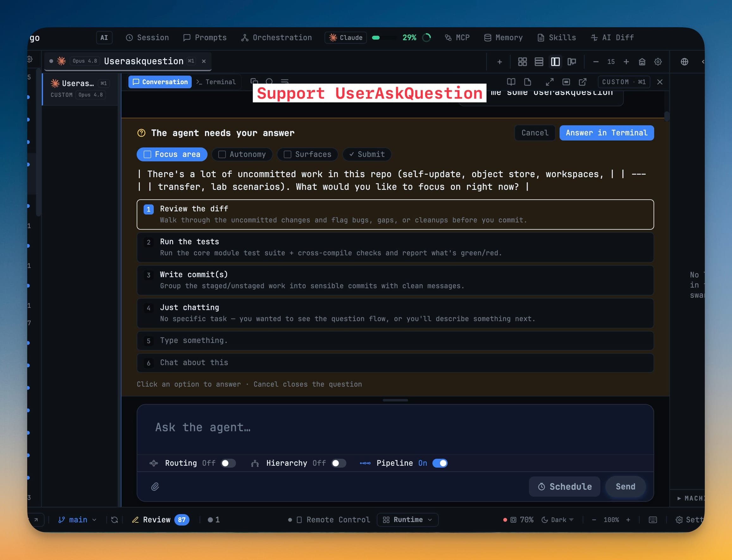Open the Orchestration menu item

pyautogui.click(x=276, y=38)
